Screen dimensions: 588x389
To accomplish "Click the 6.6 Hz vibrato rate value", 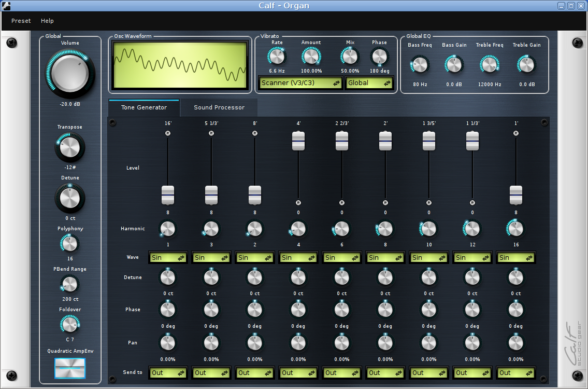I will click(x=277, y=71).
